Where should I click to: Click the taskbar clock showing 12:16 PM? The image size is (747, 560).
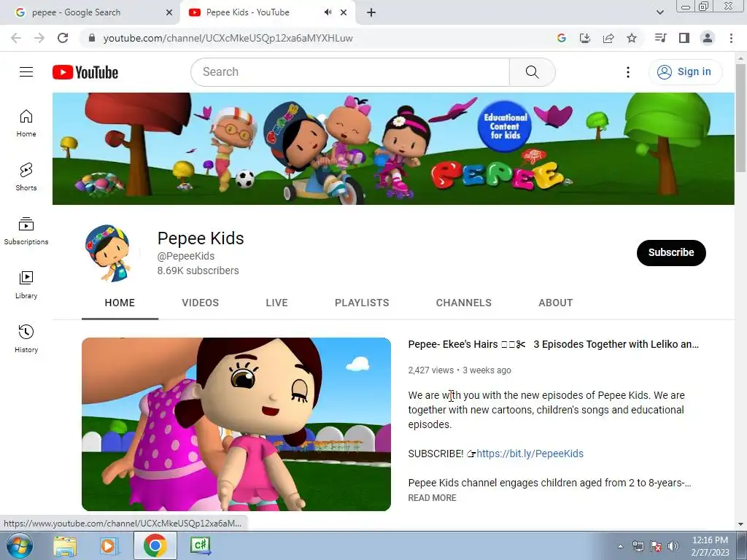pyautogui.click(x=711, y=546)
